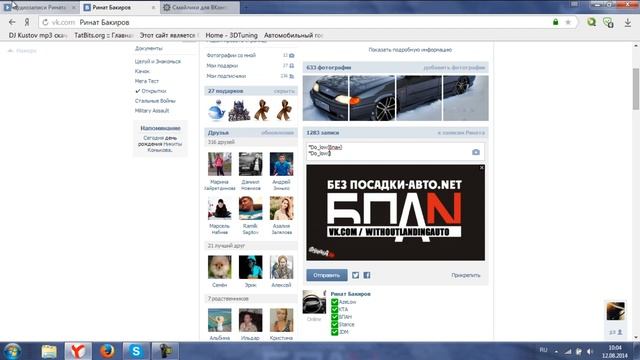Open Мои подписчики link

tap(226, 76)
